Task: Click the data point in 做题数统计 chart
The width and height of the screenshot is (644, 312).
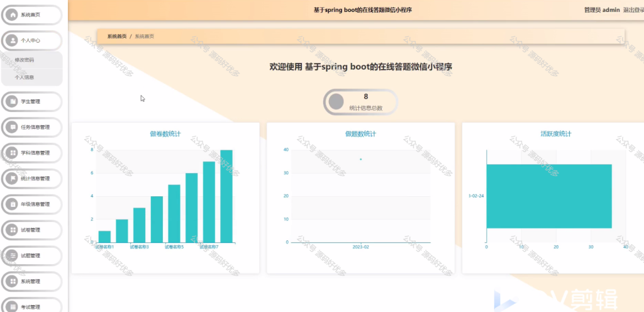Action: click(x=360, y=159)
